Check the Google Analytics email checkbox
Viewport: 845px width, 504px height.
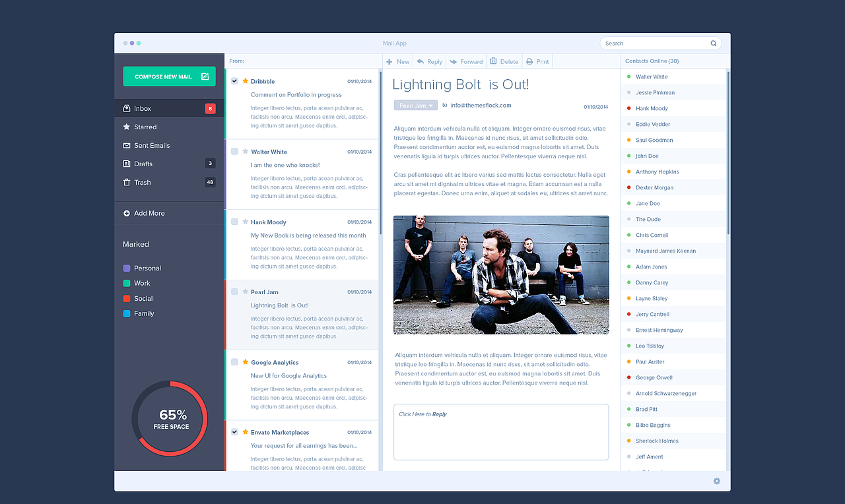pyautogui.click(x=234, y=362)
